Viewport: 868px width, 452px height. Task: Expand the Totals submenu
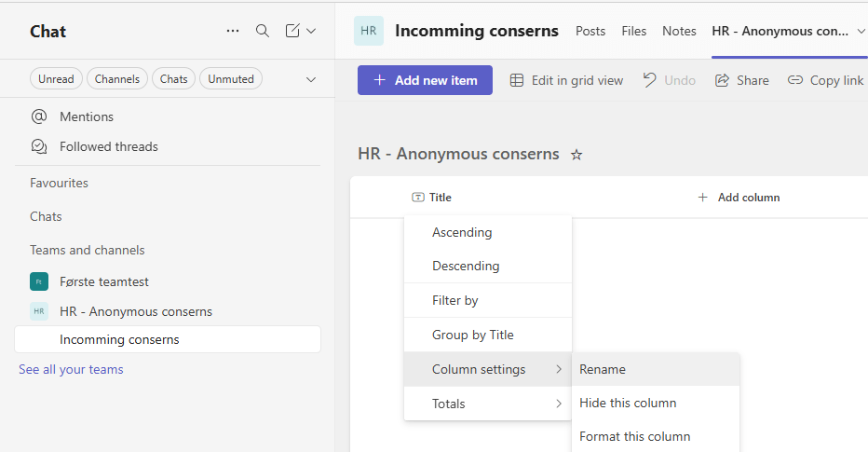point(487,404)
